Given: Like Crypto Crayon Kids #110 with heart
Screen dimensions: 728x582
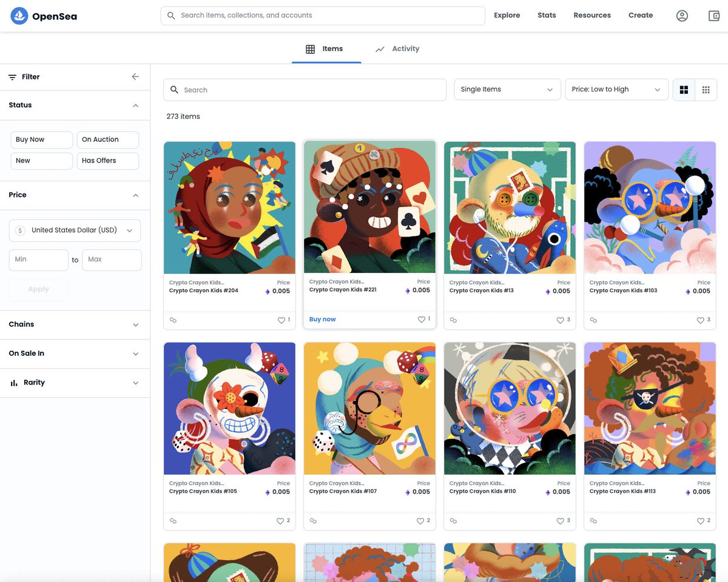Looking at the screenshot, I should point(561,521).
